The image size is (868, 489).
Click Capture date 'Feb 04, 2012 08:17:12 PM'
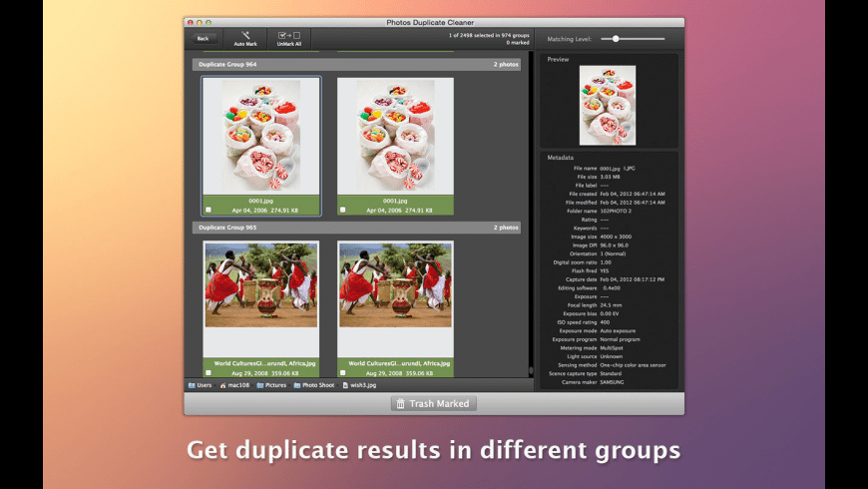point(633,279)
